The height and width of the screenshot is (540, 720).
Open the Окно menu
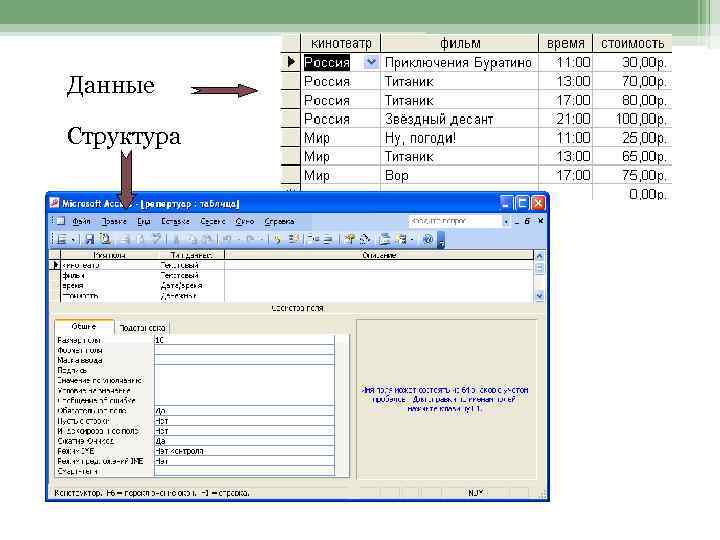click(245, 221)
